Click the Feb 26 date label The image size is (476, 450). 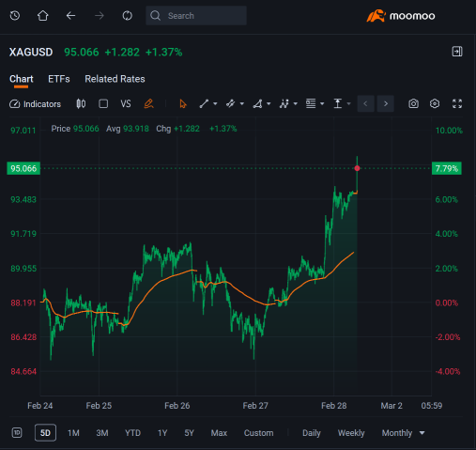click(177, 406)
